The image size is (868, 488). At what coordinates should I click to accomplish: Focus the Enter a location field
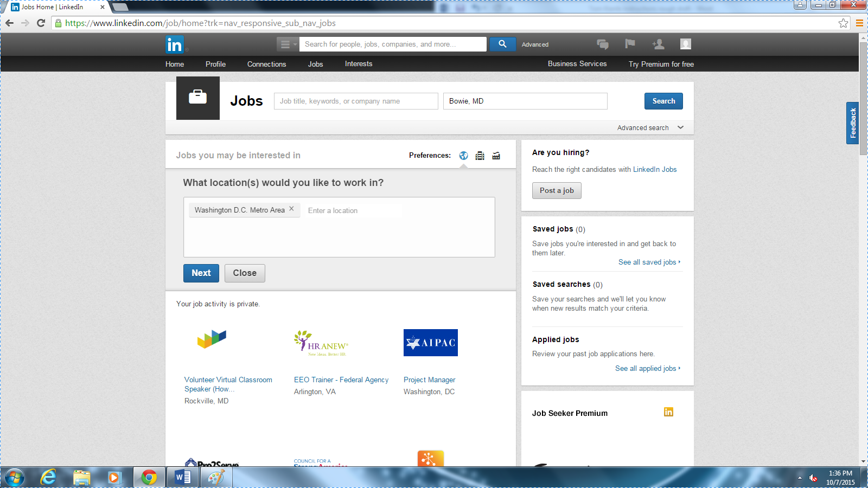tap(353, 210)
